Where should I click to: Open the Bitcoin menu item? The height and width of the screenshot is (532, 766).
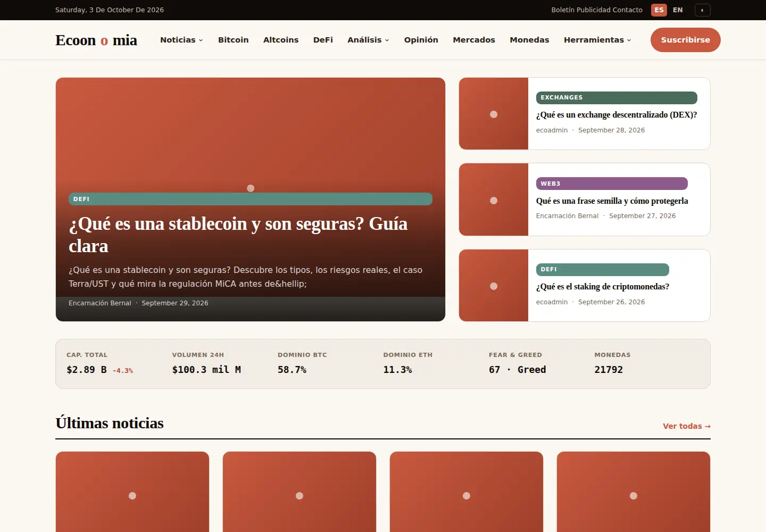tap(234, 40)
